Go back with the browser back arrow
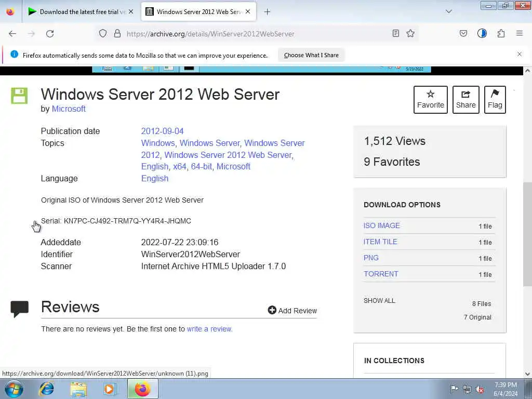The width and height of the screenshot is (532, 399). click(x=12, y=34)
